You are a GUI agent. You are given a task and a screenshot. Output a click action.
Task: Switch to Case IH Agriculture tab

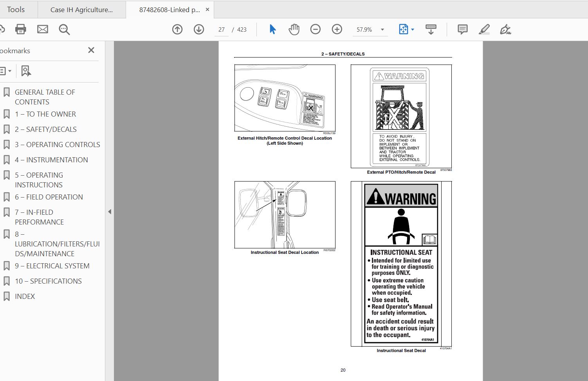click(x=81, y=10)
